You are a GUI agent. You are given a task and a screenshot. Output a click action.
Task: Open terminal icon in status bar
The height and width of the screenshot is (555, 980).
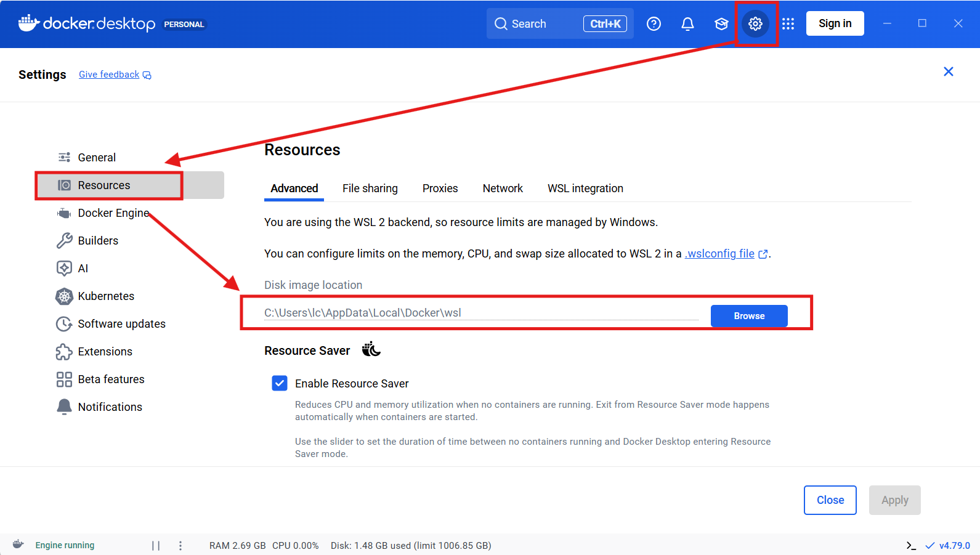click(911, 545)
